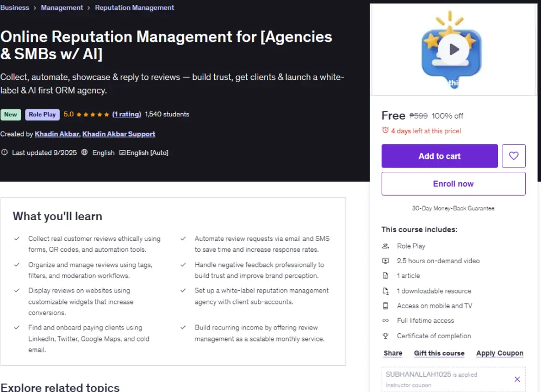Viewport: 541px width, 392px height.
Task: Click the lifetime access infinity icon
Action: coord(385,321)
